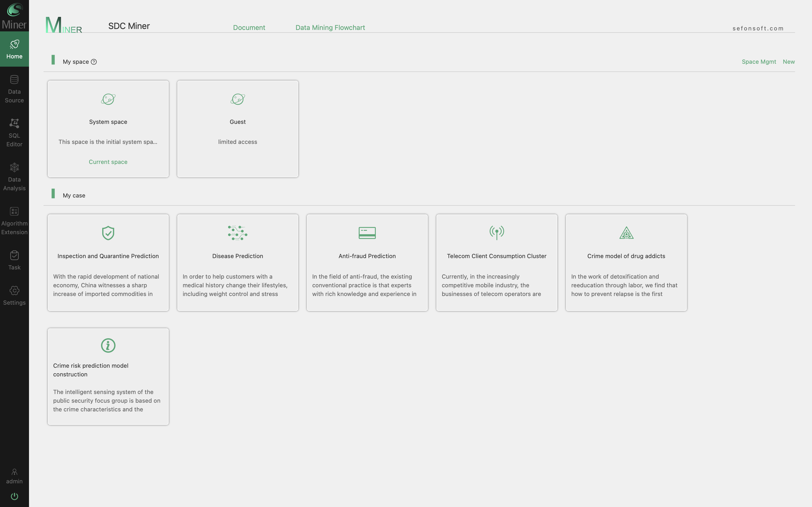812x507 pixels.
Task: Open Telecom Client Consumption Cluster case
Action: [x=497, y=263]
